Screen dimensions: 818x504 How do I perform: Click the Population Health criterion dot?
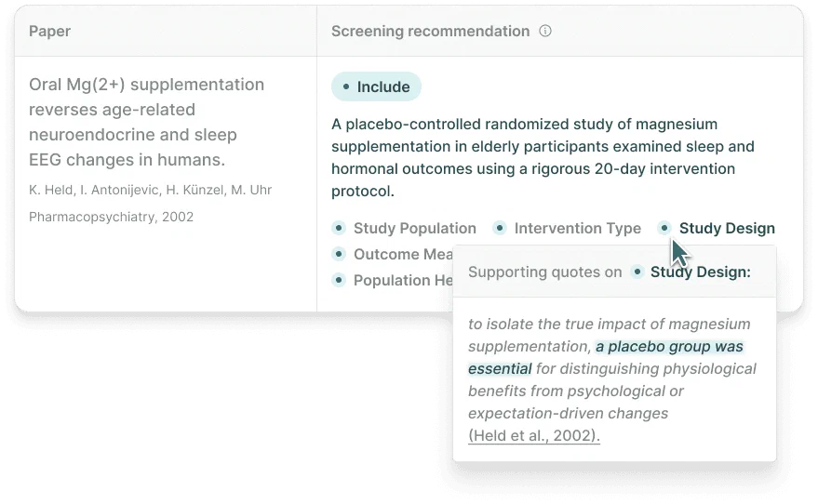tap(339, 280)
